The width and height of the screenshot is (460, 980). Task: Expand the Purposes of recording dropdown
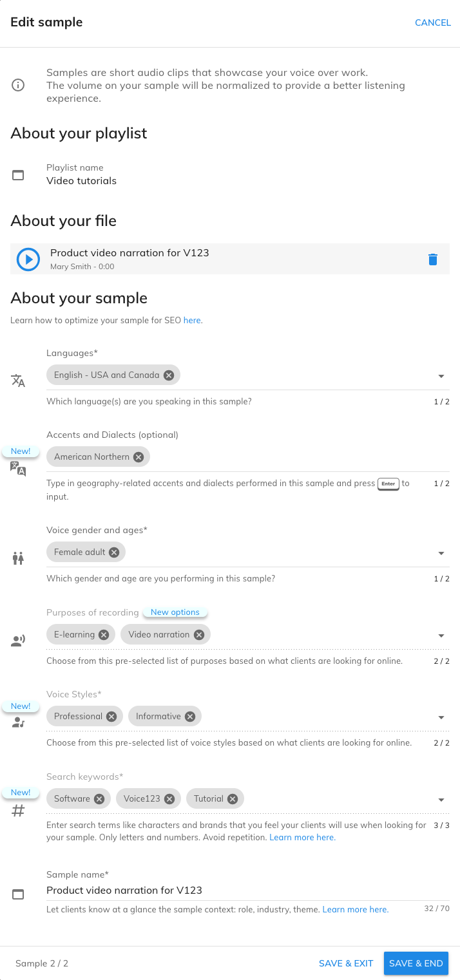[441, 636]
